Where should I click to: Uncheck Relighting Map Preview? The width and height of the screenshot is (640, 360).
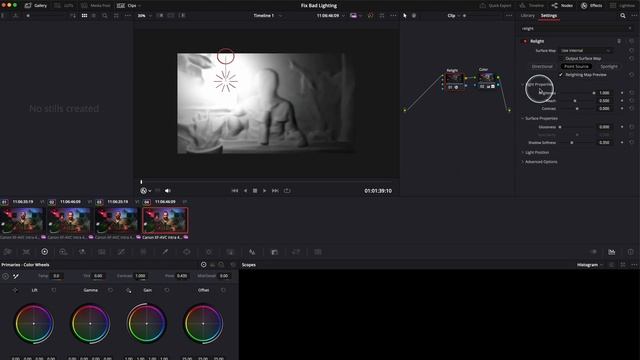[x=561, y=75]
